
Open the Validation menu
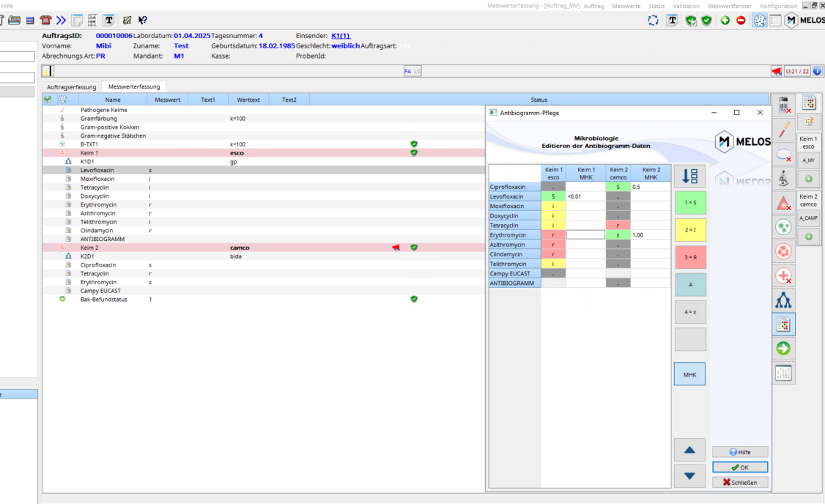[686, 6]
